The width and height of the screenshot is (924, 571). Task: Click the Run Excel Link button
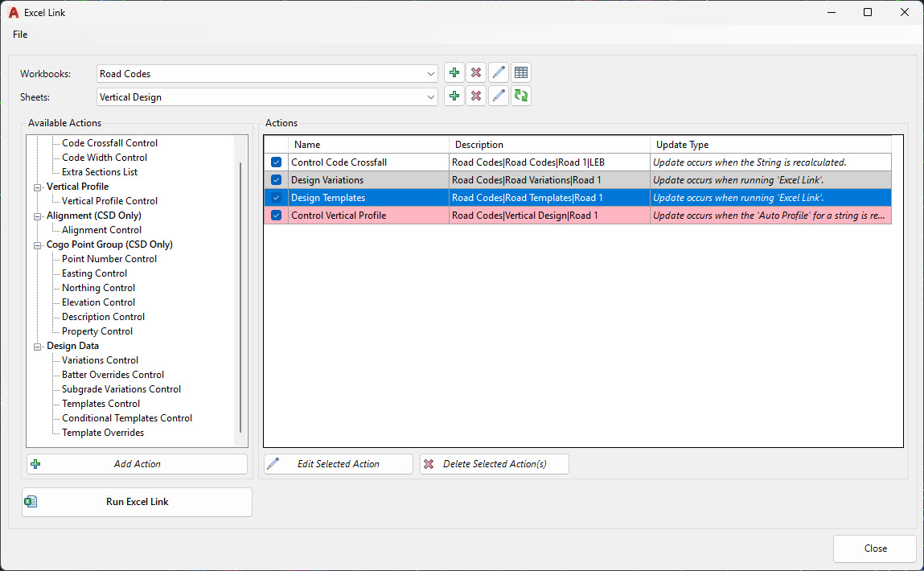click(137, 502)
